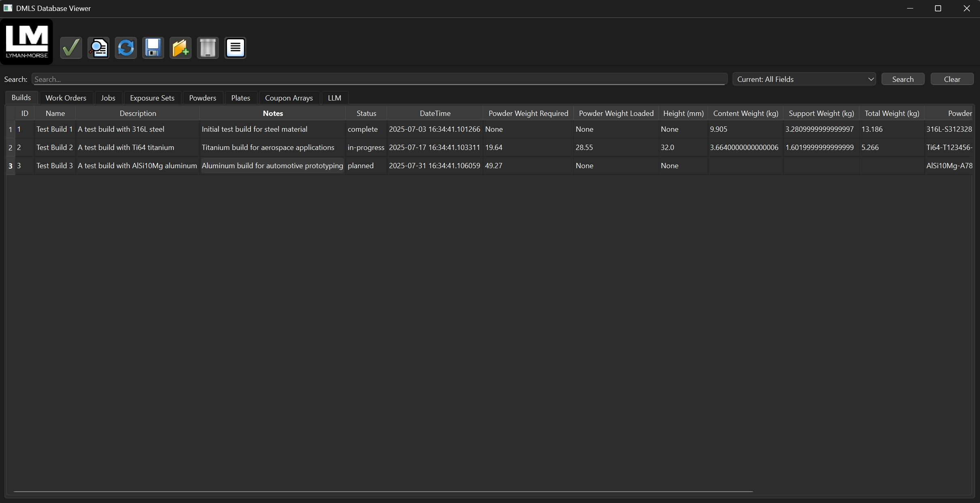Switch to the Powders tab
The height and width of the screenshot is (503, 980).
click(203, 98)
